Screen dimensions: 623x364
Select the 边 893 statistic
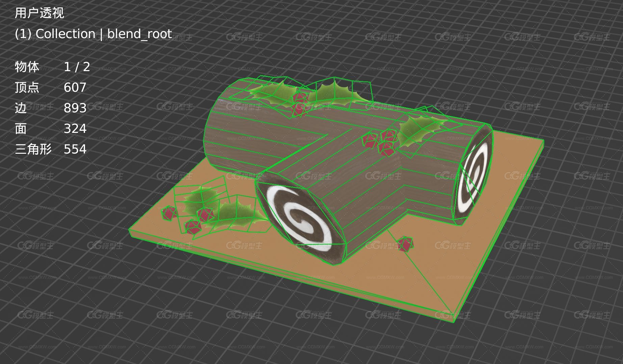coord(51,108)
